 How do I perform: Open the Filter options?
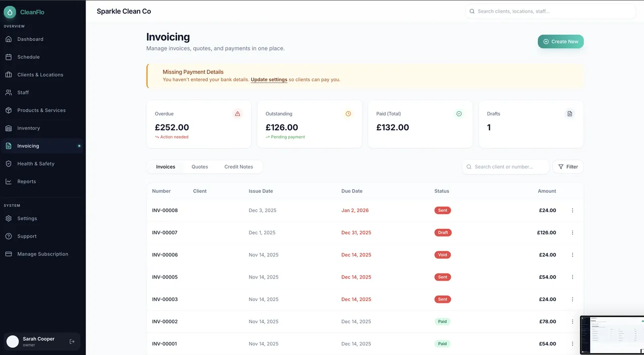[568, 167]
